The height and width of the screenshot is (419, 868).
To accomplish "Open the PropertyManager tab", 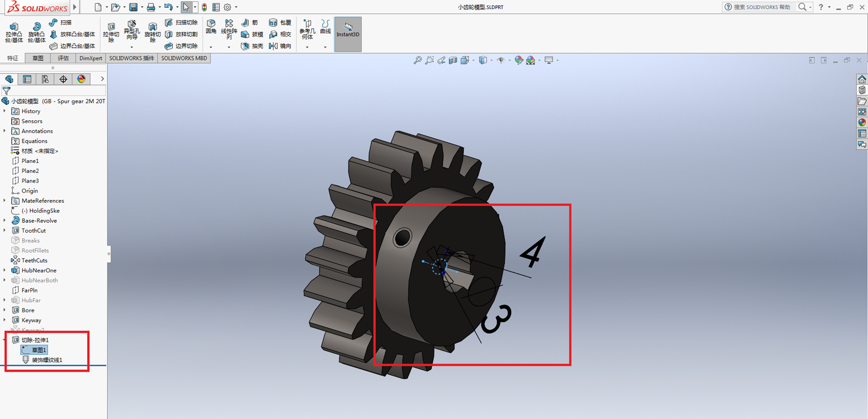I will coord(27,79).
